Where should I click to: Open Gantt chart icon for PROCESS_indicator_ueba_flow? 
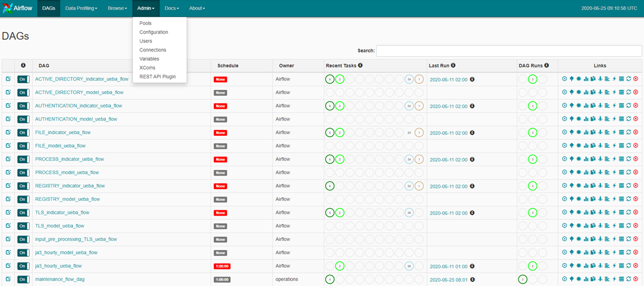[607, 160]
